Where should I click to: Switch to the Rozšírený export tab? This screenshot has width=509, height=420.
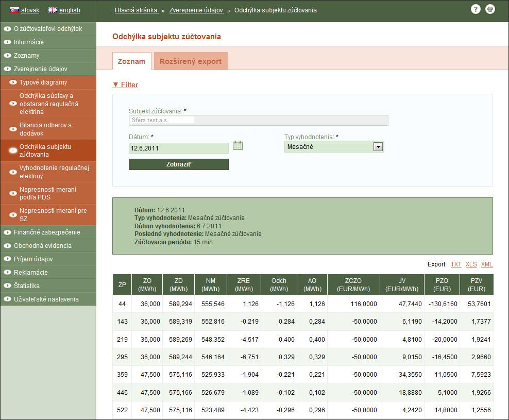(x=191, y=61)
